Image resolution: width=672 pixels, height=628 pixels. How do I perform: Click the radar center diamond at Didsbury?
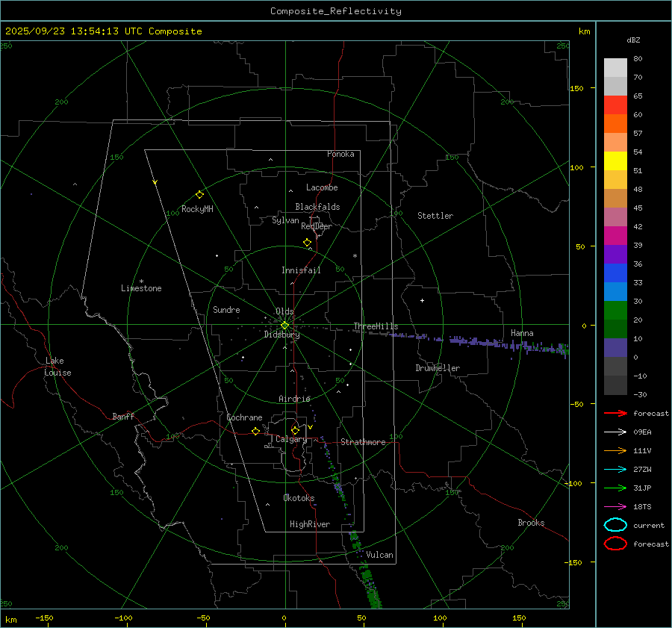(x=284, y=325)
